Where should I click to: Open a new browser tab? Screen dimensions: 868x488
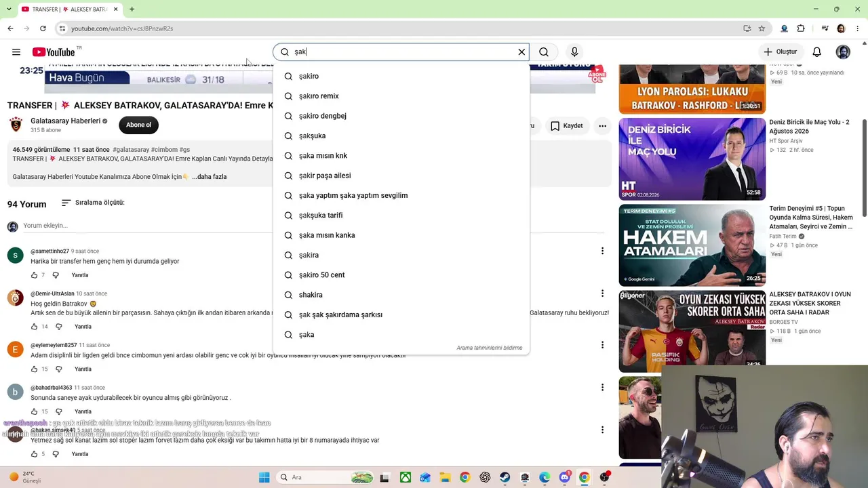coord(132,9)
